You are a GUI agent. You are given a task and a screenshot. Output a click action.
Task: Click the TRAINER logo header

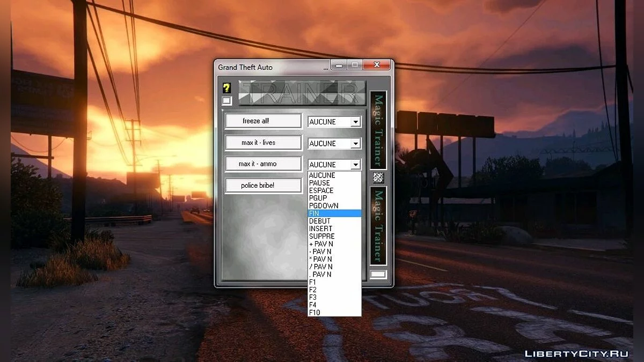click(x=302, y=92)
